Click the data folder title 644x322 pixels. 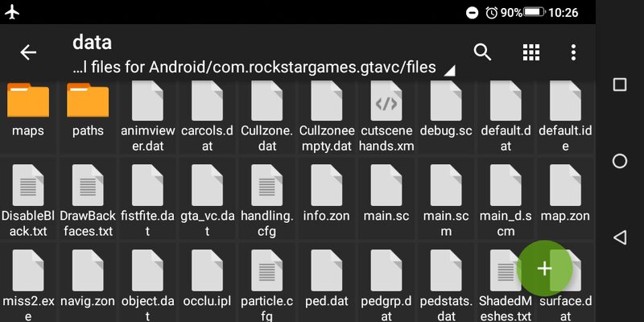click(x=92, y=43)
